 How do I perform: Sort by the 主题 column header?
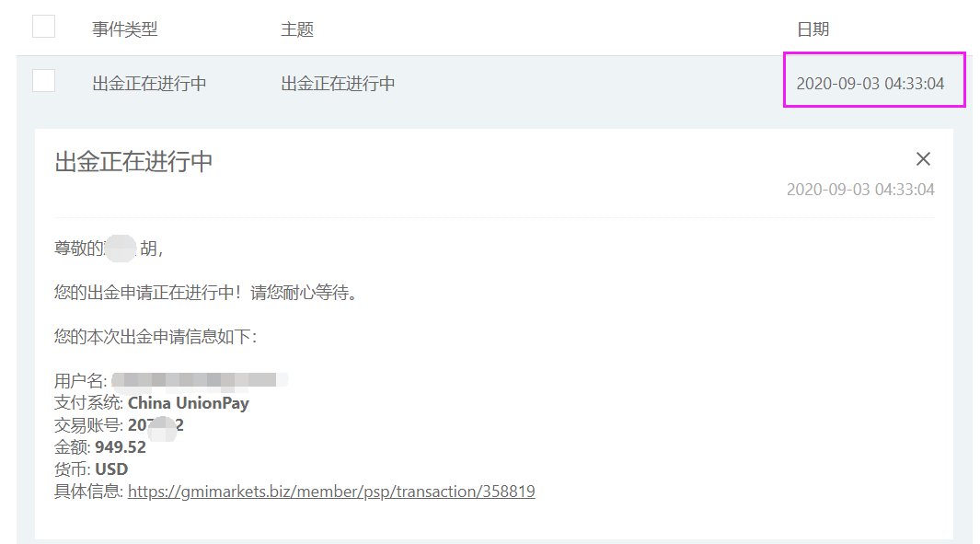coord(297,29)
